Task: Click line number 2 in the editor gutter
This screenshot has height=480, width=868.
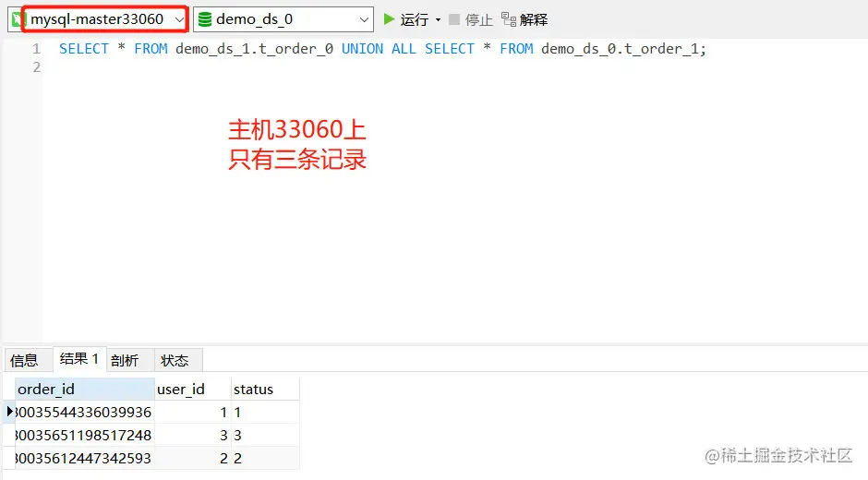Action: 37,67
